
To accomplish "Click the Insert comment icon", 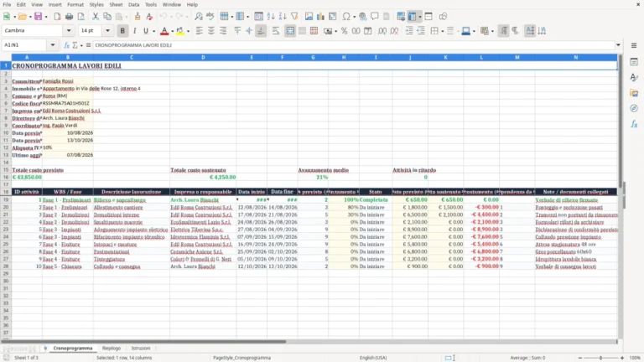I will click(375, 17).
